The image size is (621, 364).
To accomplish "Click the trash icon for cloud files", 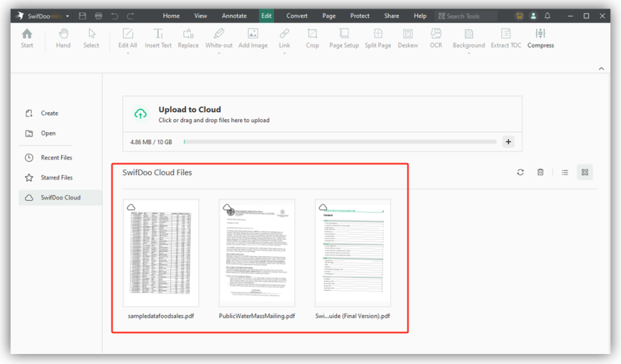I will tap(540, 172).
